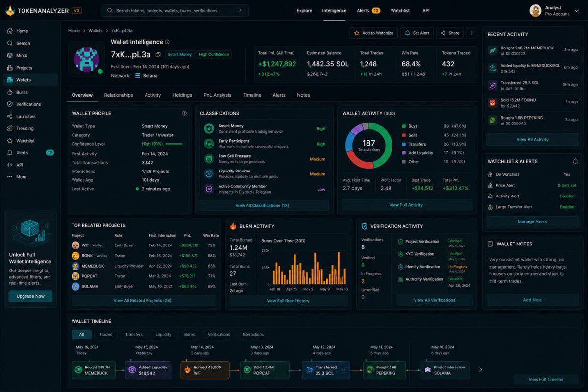Viewport: 588px width, 392px height.
Task: Click the POPCAT project icon
Action: click(x=75, y=276)
